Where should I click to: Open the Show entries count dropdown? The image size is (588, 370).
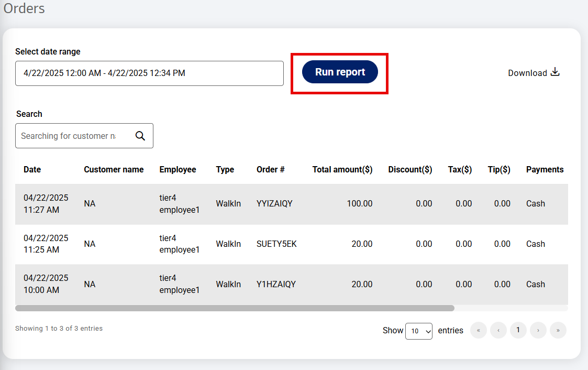(419, 331)
